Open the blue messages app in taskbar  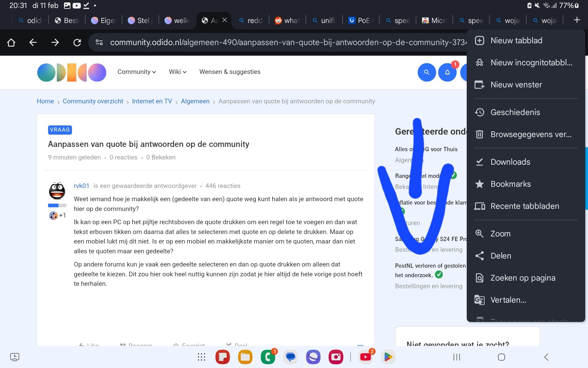point(291,357)
